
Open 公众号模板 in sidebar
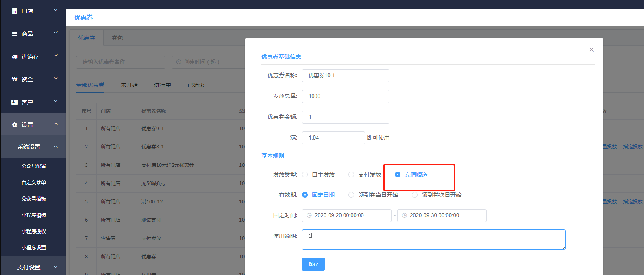[x=34, y=199]
